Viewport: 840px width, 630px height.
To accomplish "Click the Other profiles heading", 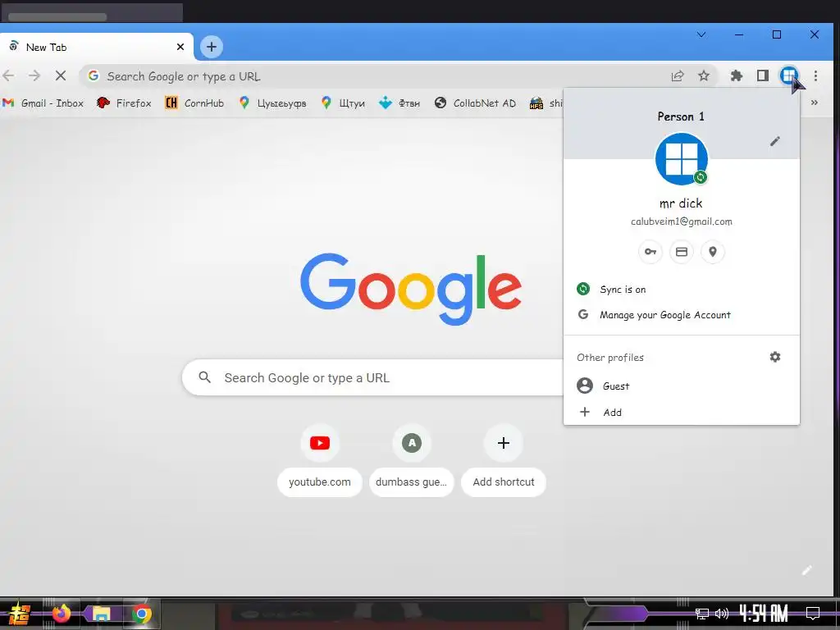I will click(610, 358).
